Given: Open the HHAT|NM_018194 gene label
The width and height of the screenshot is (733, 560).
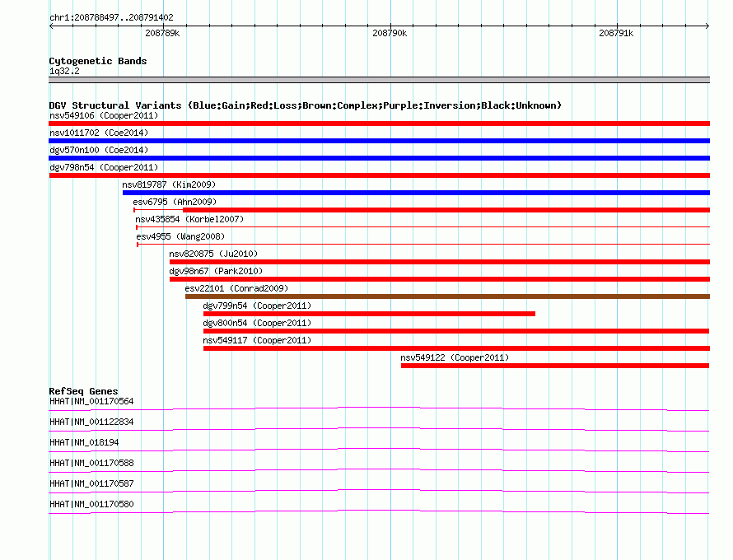Looking at the screenshot, I should tap(84, 443).
